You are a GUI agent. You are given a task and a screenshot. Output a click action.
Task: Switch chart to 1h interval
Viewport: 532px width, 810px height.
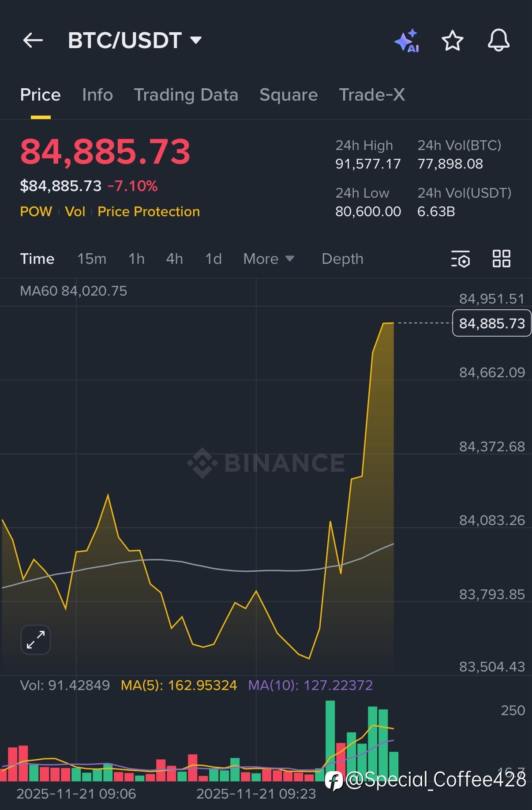tap(137, 259)
